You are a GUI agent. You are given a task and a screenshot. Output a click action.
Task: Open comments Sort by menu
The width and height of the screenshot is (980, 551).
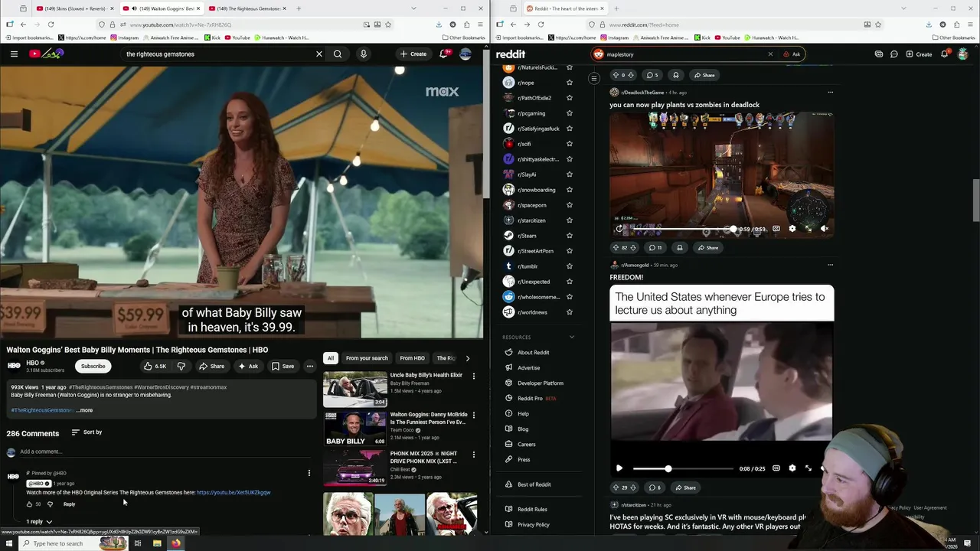(87, 432)
